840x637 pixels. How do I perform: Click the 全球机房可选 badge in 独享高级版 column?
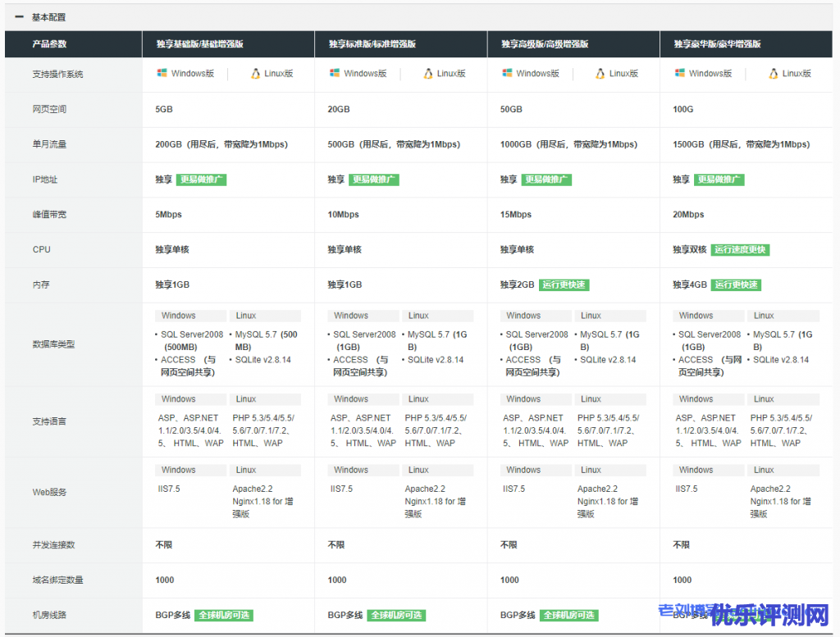click(569, 615)
